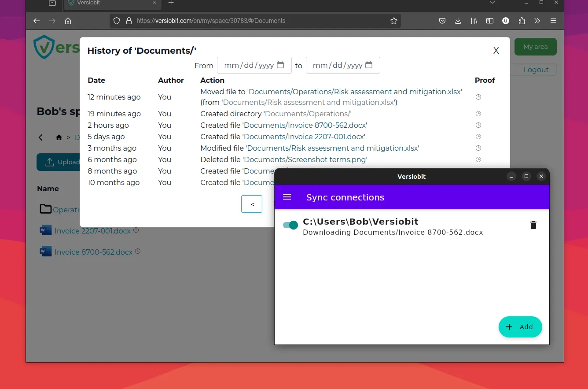Viewport: 588px width, 389px height.
Task: Open the browser extensions puzzle-piece icon
Action: coord(522,20)
